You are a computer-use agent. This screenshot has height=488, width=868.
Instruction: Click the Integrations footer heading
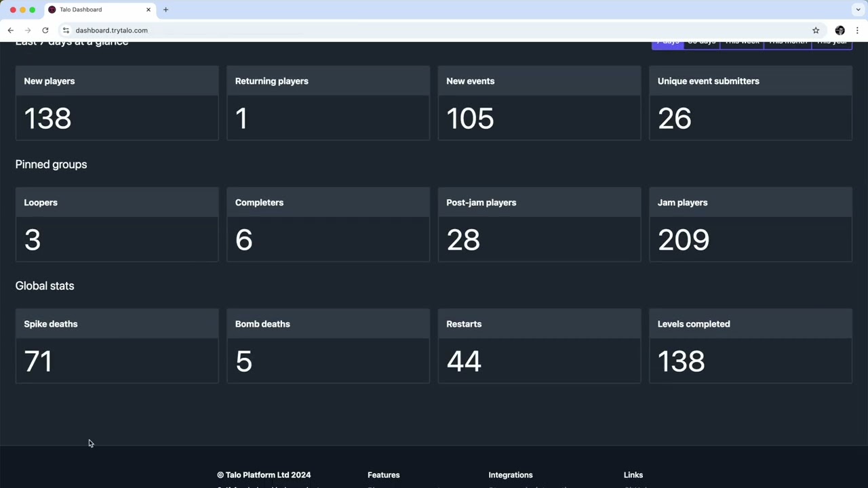pos(511,475)
